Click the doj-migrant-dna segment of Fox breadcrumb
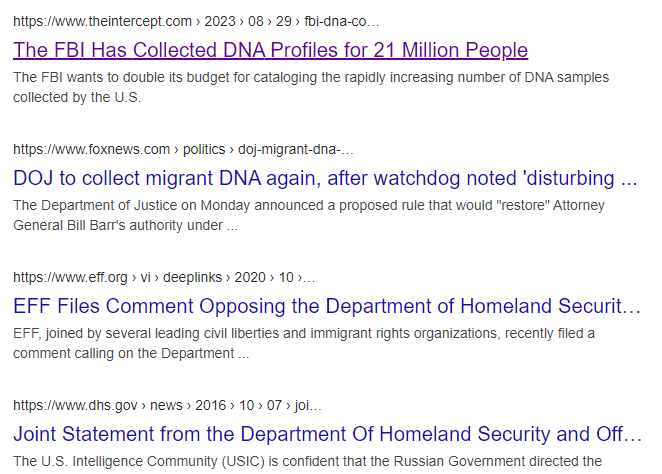The width and height of the screenshot is (662, 474). tap(296, 150)
